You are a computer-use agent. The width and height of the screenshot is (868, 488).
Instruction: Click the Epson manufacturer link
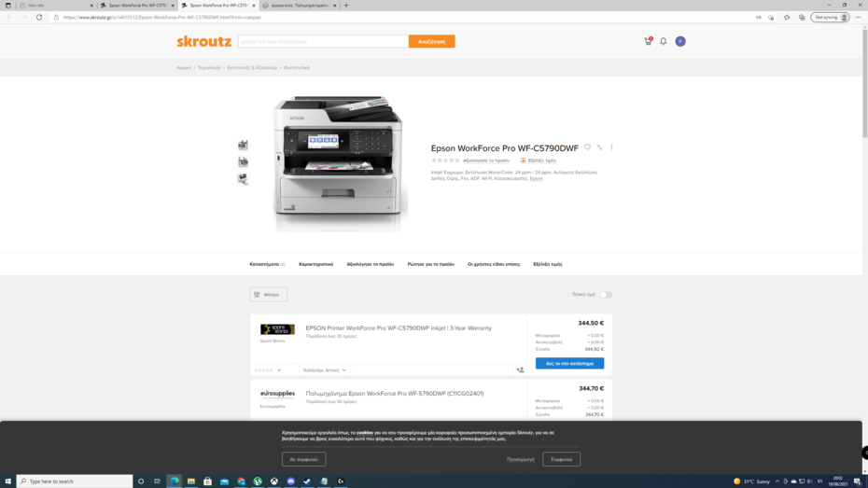(x=537, y=179)
